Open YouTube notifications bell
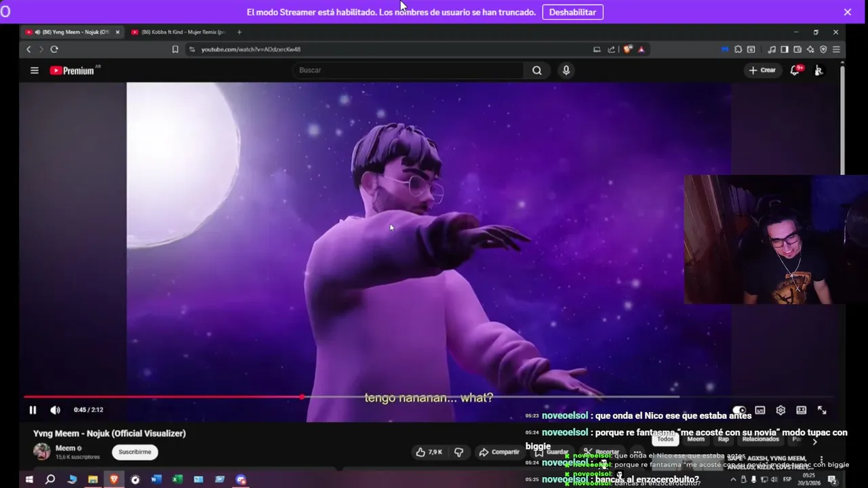 tap(795, 70)
